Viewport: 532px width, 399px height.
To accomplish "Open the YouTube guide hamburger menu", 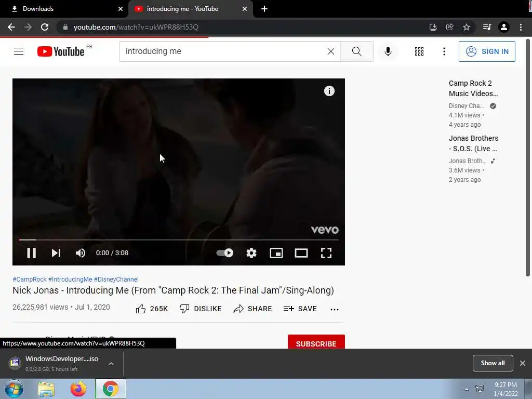I will pos(19,51).
